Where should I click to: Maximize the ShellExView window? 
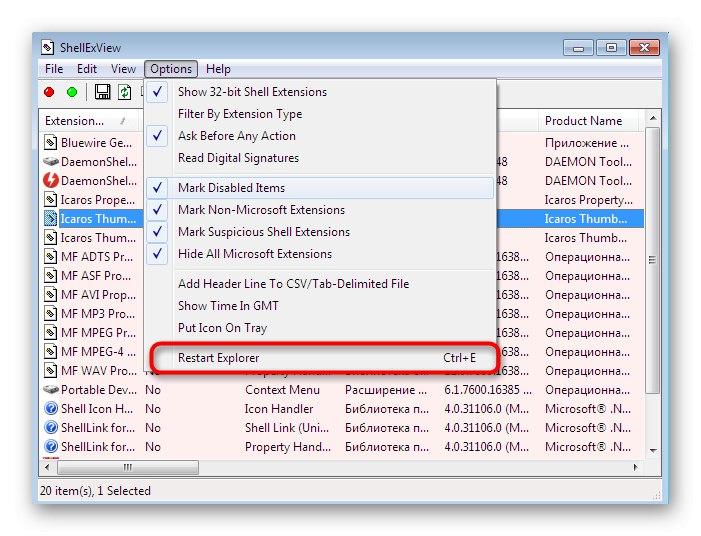click(611, 47)
